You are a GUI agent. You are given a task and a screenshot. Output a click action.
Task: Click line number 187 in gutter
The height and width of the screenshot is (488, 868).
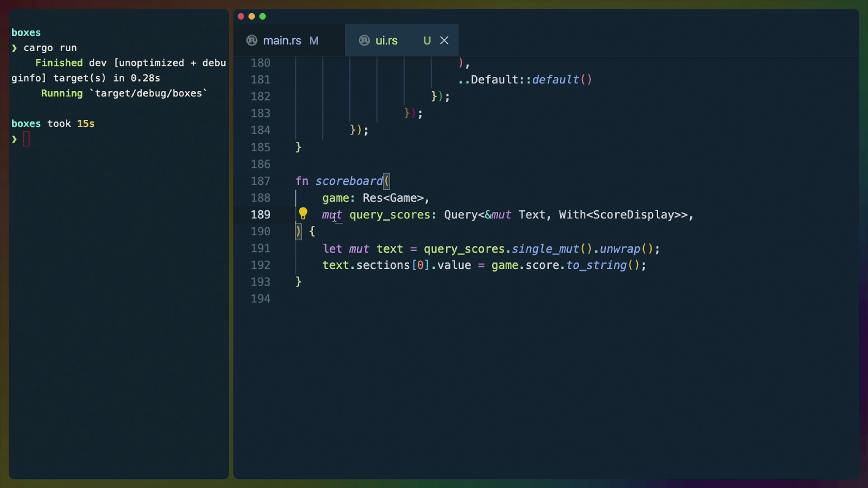260,181
